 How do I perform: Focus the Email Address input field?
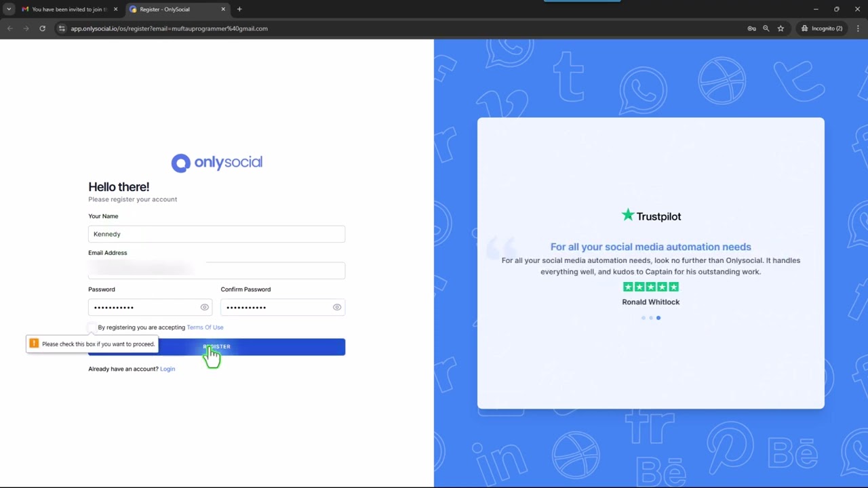(216, 270)
